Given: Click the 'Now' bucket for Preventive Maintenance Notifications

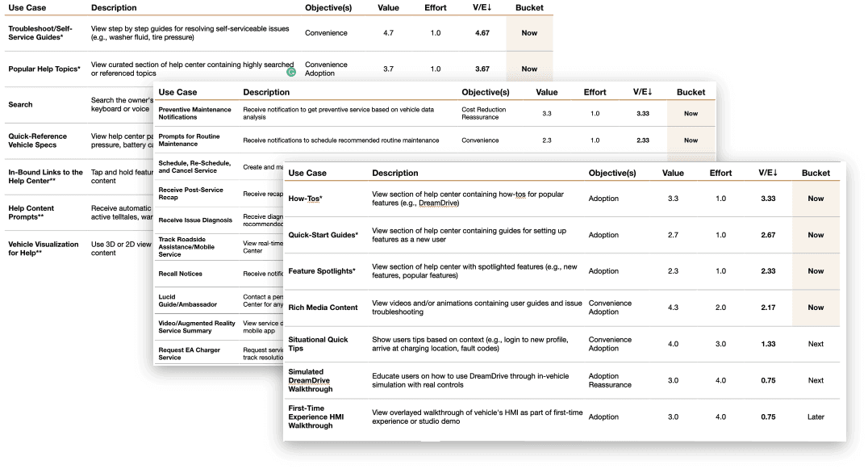Looking at the screenshot, I should tap(691, 113).
